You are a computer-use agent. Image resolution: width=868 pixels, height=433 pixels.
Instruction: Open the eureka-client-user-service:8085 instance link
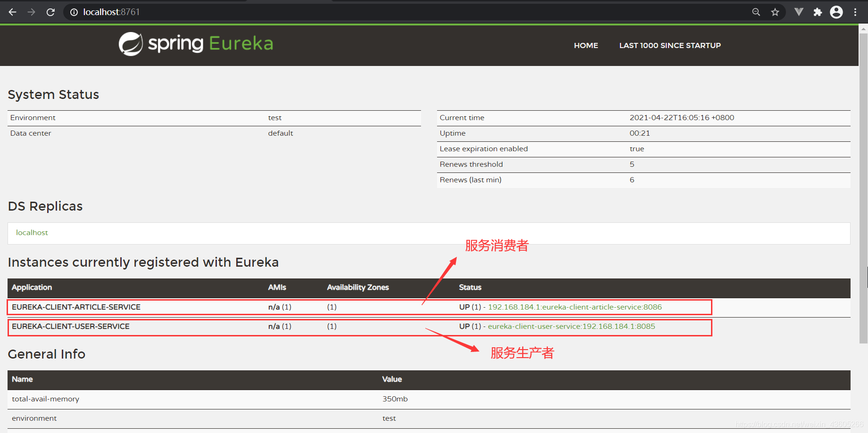(x=571, y=327)
